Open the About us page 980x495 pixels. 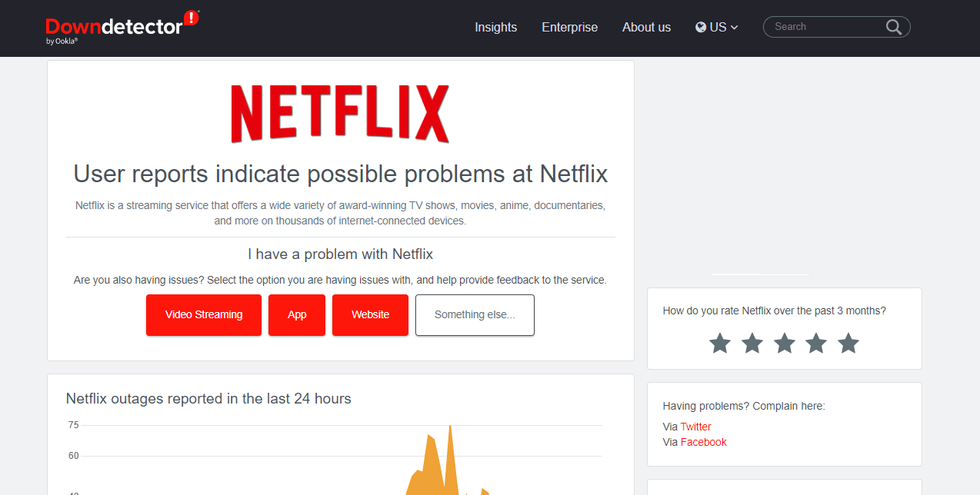tap(646, 27)
